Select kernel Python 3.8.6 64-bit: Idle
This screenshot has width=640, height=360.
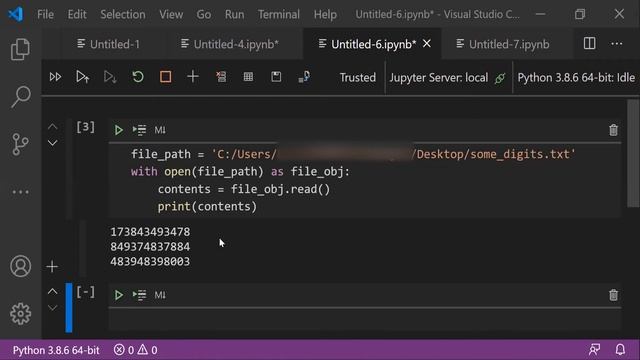pyautogui.click(x=576, y=78)
